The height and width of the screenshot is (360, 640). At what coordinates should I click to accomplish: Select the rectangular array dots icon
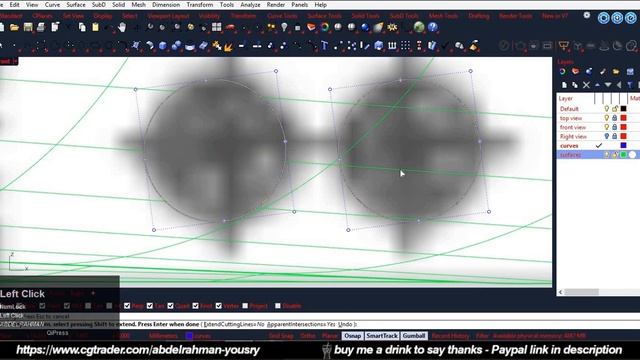point(405,46)
